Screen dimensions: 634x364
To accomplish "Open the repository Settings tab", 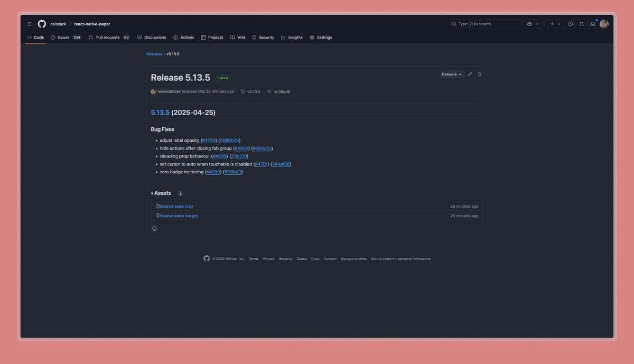I will (321, 38).
